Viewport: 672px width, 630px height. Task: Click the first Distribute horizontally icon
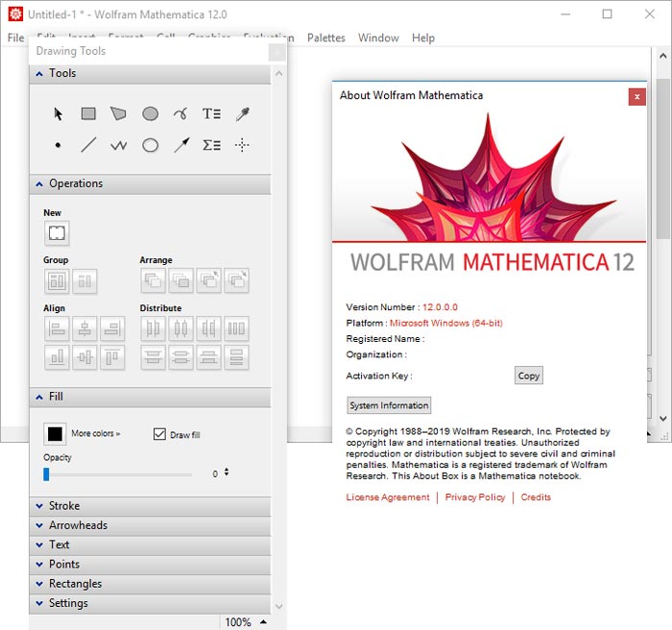153,328
